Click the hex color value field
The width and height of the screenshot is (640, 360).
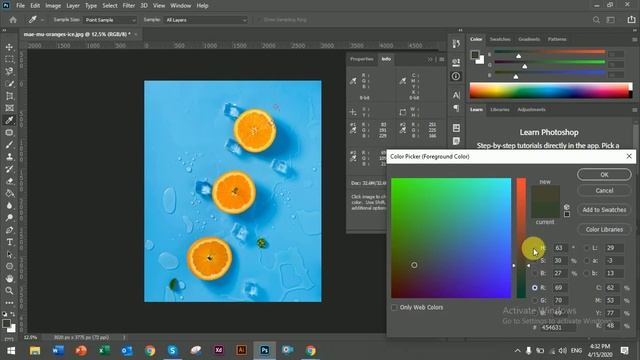pos(557,327)
